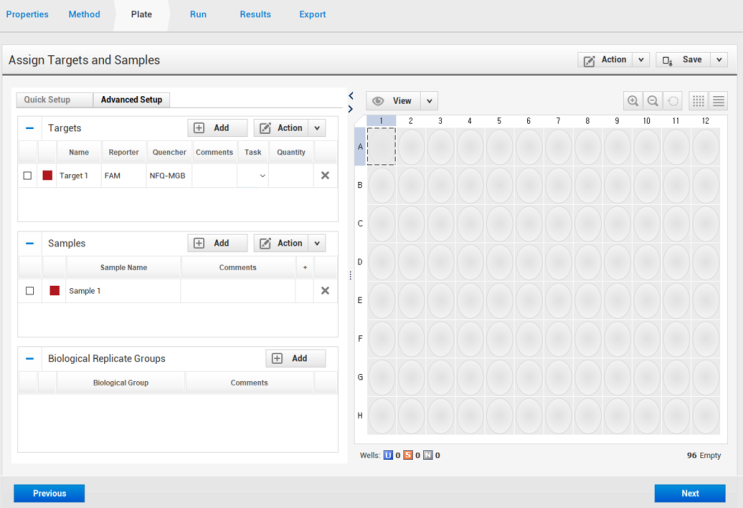
Task: Change Target 1 red color swatch
Action: [47, 175]
